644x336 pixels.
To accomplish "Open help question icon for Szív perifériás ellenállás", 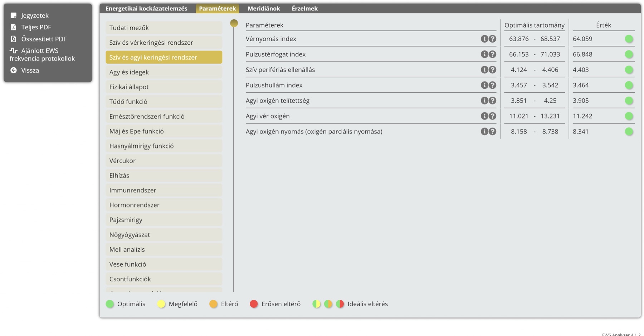I will pos(493,69).
